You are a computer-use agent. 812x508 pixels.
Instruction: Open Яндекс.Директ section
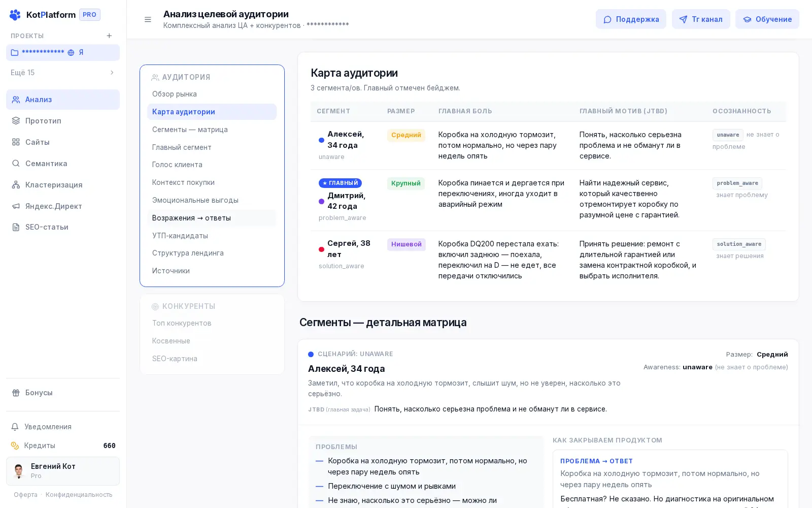click(x=63, y=206)
